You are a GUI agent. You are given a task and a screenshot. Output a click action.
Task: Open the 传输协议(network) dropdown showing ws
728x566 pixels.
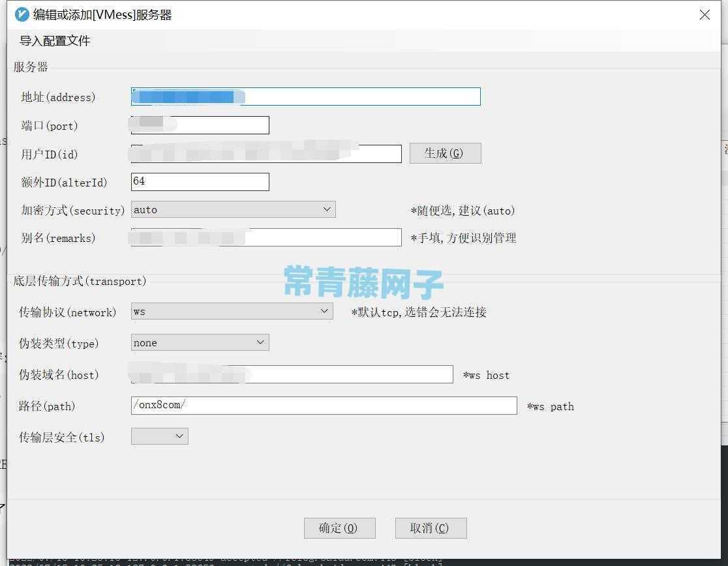(232, 311)
